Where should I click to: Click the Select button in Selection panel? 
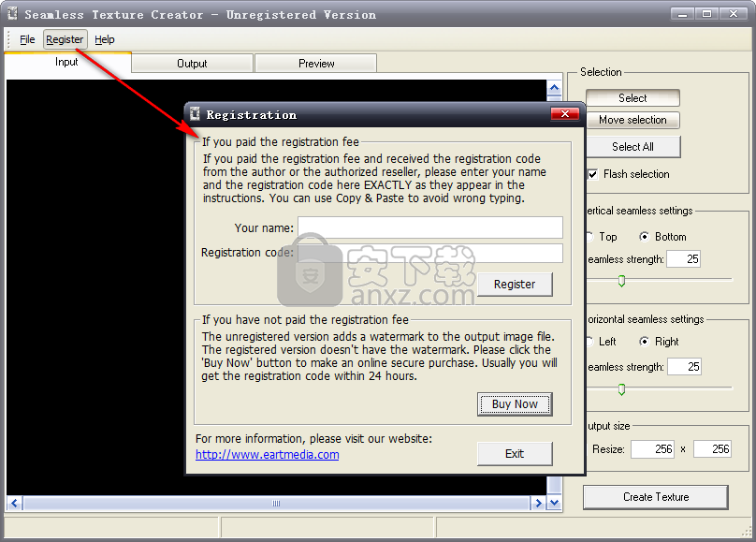632,98
